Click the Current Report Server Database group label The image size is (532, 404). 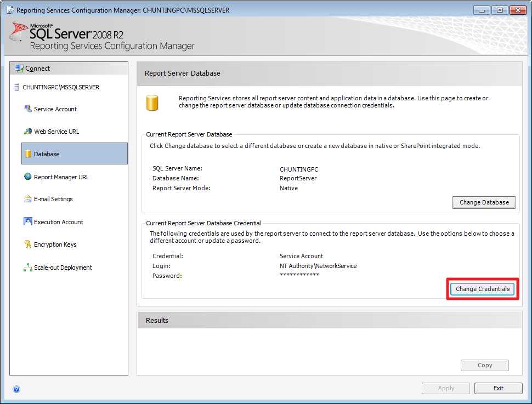[x=189, y=134]
